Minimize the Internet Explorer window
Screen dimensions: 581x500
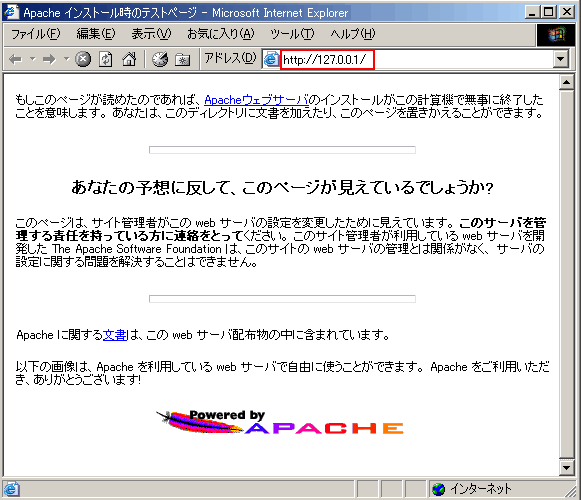click(x=532, y=12)
